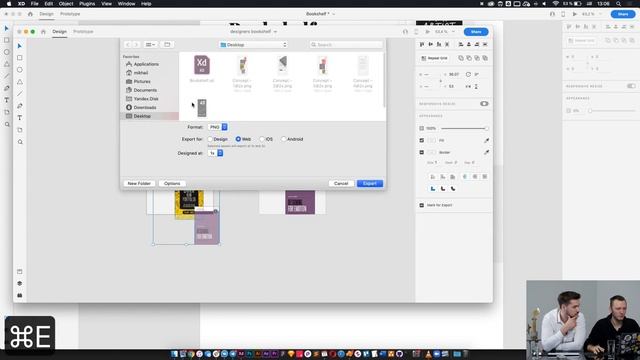The width and height of the screenshot is (640, 360).
Task: Switch to Design tab in back Bookshelf window
Action: point(47,14)
